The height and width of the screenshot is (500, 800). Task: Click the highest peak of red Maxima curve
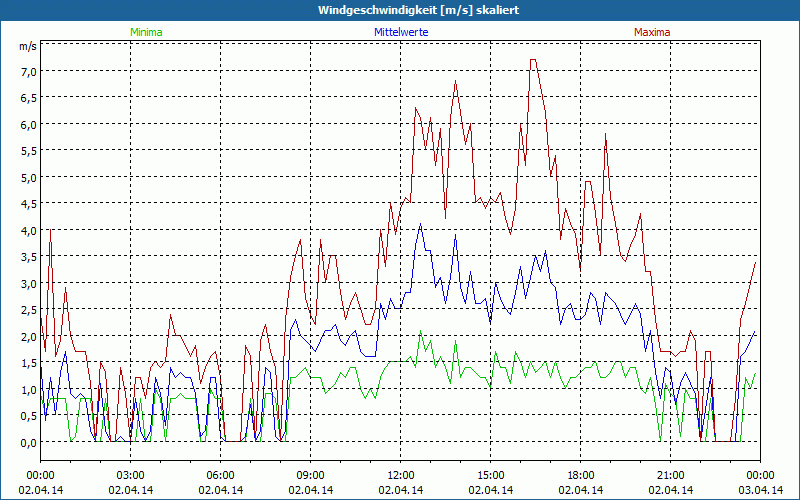(533, 60)
